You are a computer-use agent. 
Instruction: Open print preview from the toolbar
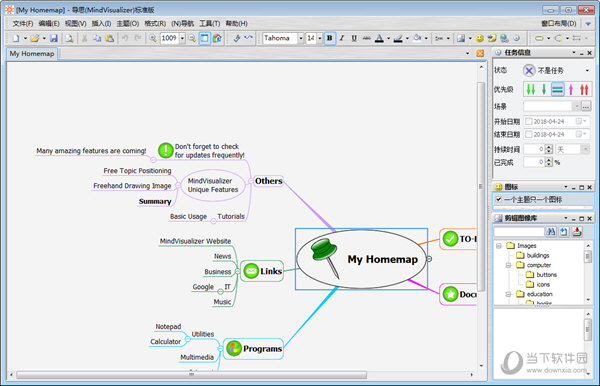[x=69, y=38]
